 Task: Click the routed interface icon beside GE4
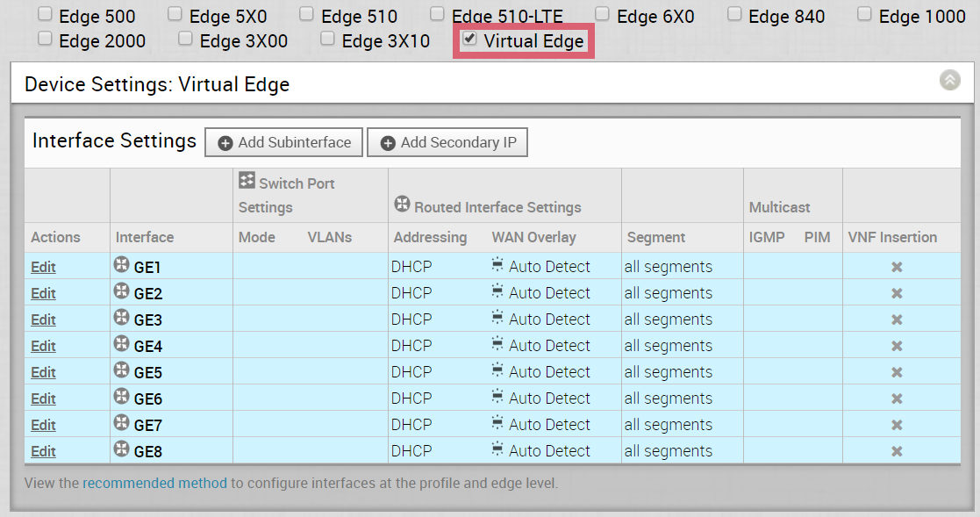click(x=122, y=344)
